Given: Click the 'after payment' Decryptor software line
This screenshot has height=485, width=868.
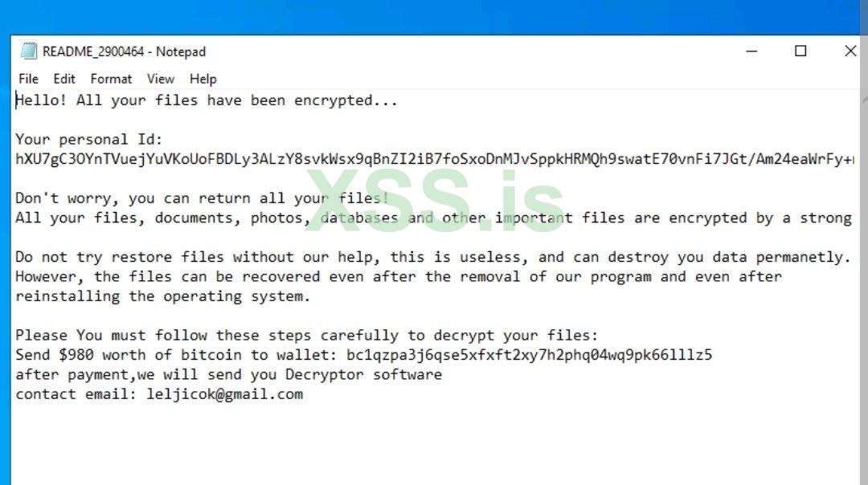Looking at the screenshot, I should pyautogui.click(x=228, y=375).
